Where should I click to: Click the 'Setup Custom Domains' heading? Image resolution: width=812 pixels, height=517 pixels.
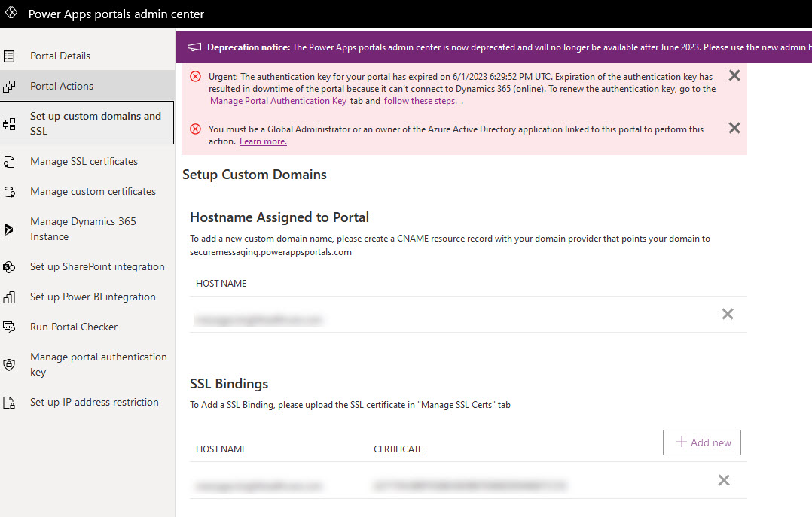point(255,175)
